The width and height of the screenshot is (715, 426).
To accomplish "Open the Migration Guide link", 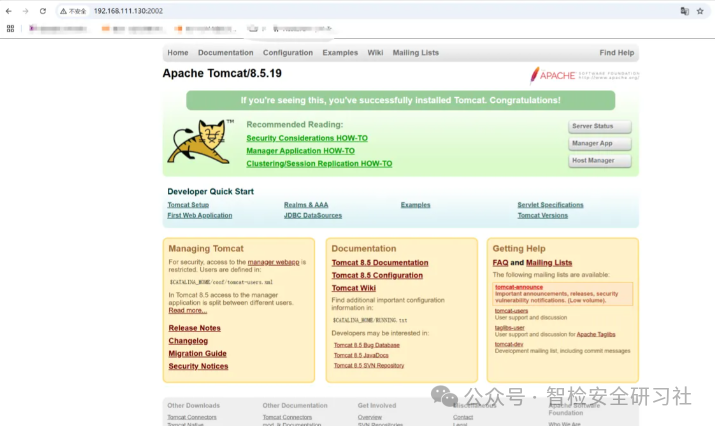I will coord(197,354).
